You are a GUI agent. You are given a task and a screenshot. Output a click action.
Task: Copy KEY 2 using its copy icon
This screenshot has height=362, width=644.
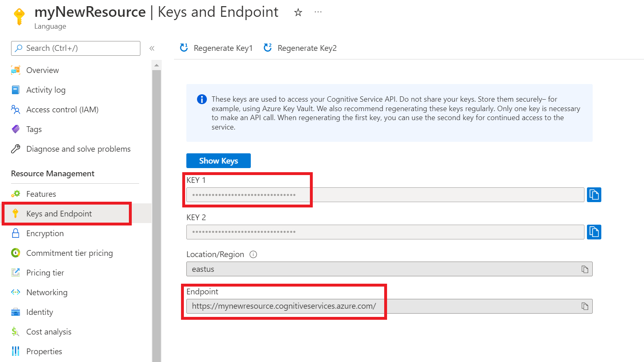(x=594, y=232)
